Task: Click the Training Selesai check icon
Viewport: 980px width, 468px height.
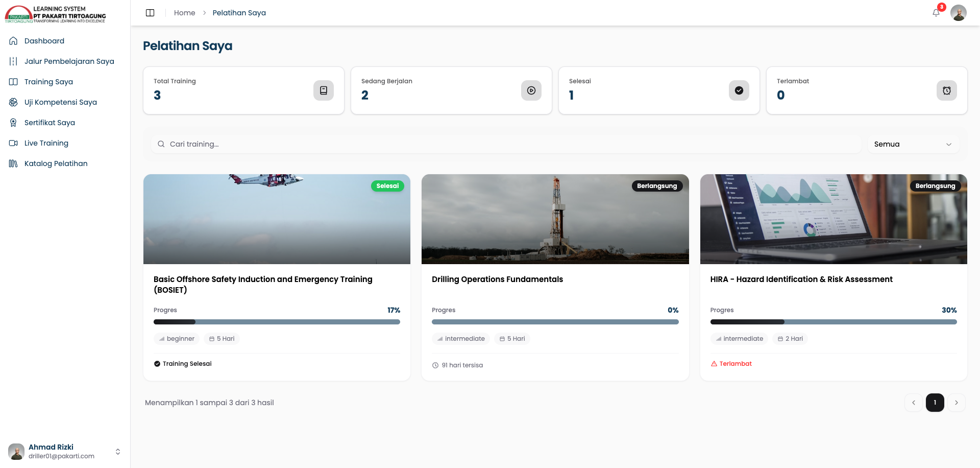Action: click(157, 364)
